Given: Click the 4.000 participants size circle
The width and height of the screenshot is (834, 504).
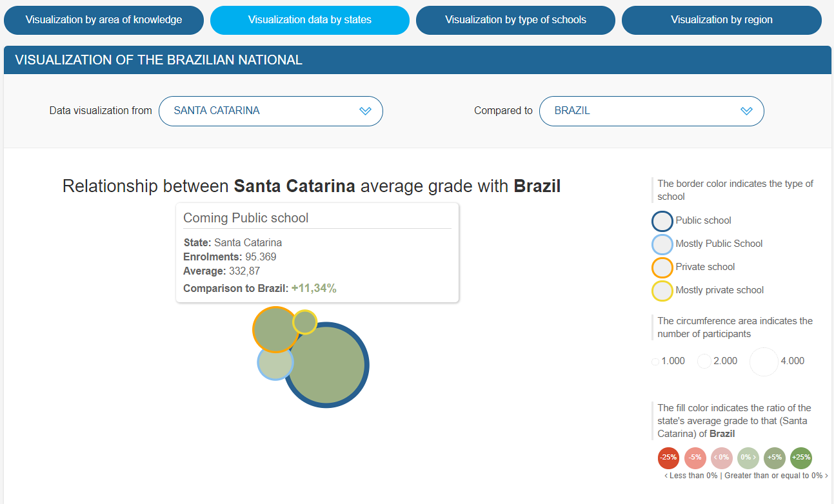Looking at the screenshot, I should (764, 362).
